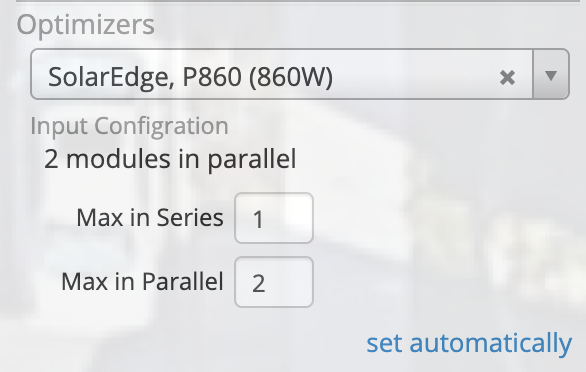Click the word automatically in the blue link

tap(491, 343)
